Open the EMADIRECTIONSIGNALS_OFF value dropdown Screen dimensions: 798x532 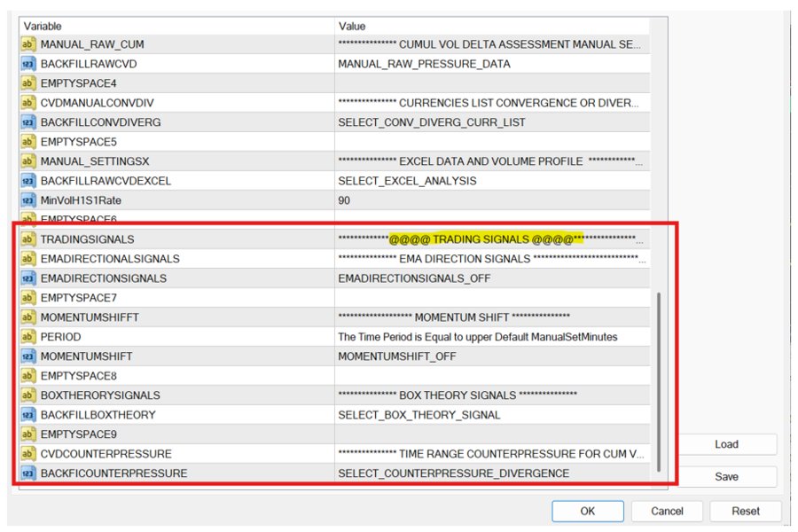(x=492, y=278)
